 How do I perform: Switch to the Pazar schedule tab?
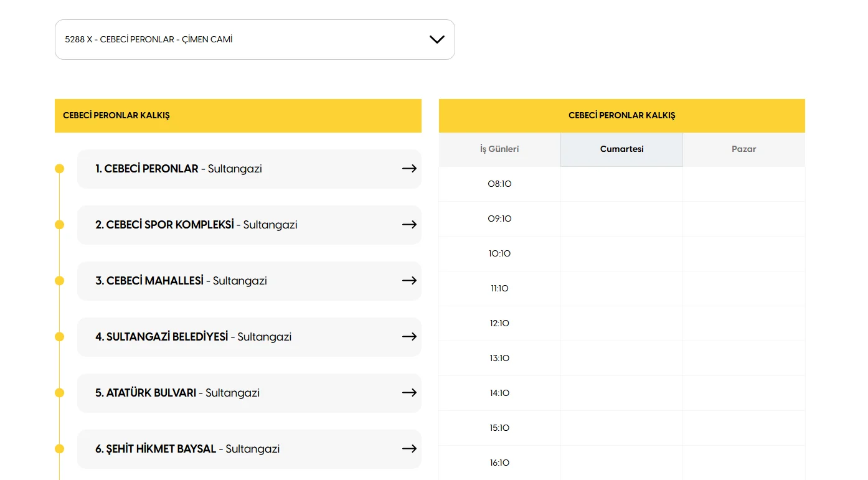click(x=743, y=149)
